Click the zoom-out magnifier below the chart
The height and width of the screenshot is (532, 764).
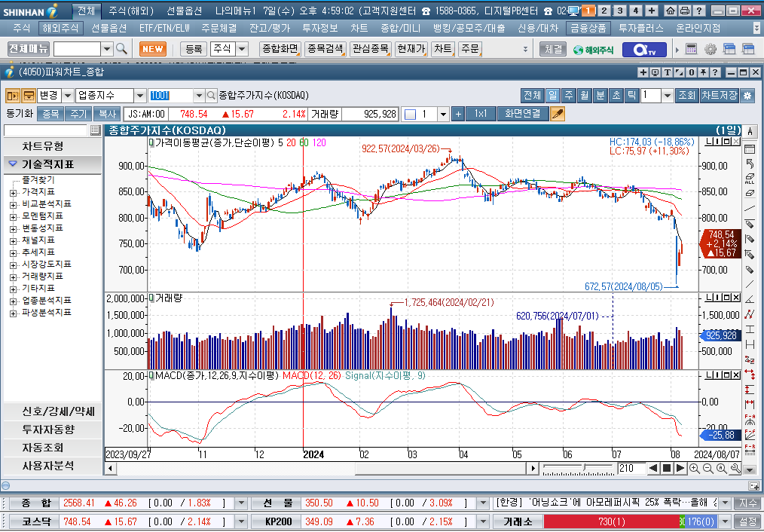coord(708,469)
